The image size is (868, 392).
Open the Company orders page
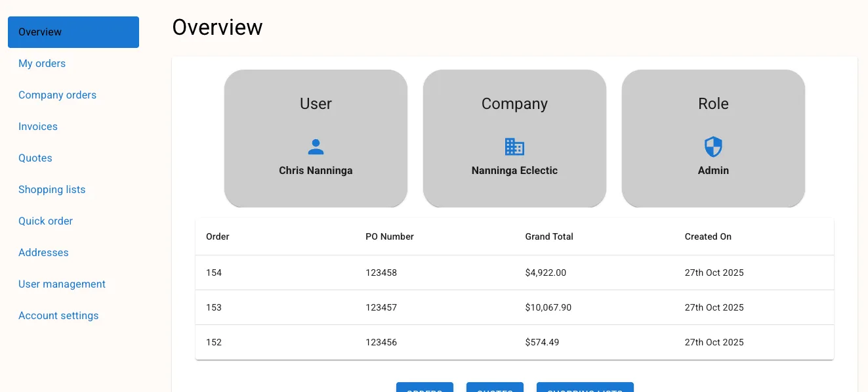click(x=57, y=95)
